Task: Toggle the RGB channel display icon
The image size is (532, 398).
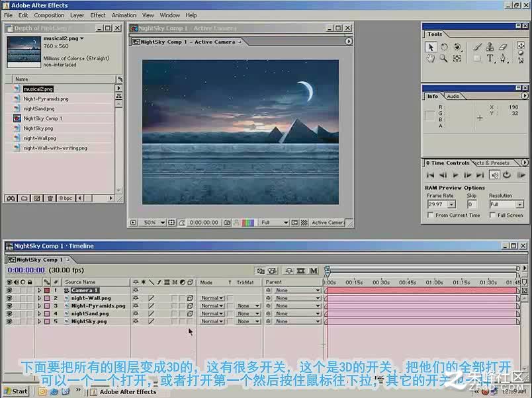Action: (247, 223)
